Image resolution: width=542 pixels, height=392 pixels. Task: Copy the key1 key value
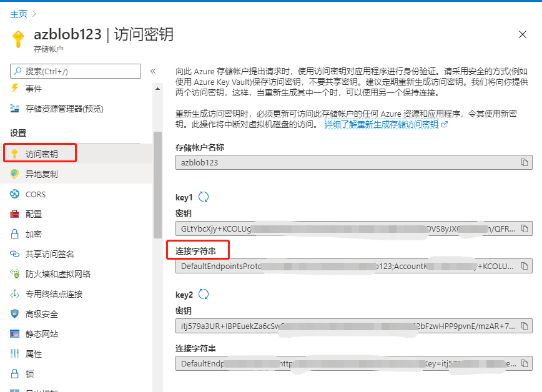tap(525, 228)
